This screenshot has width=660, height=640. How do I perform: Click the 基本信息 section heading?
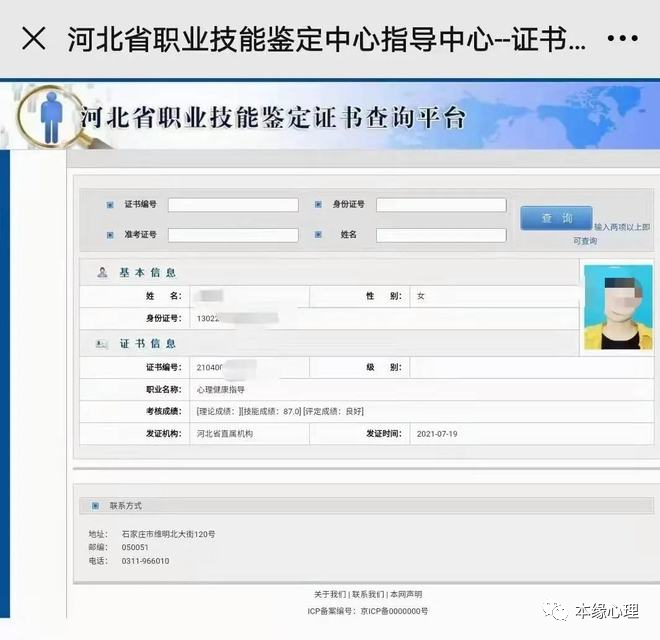click(x=147, y=273)
